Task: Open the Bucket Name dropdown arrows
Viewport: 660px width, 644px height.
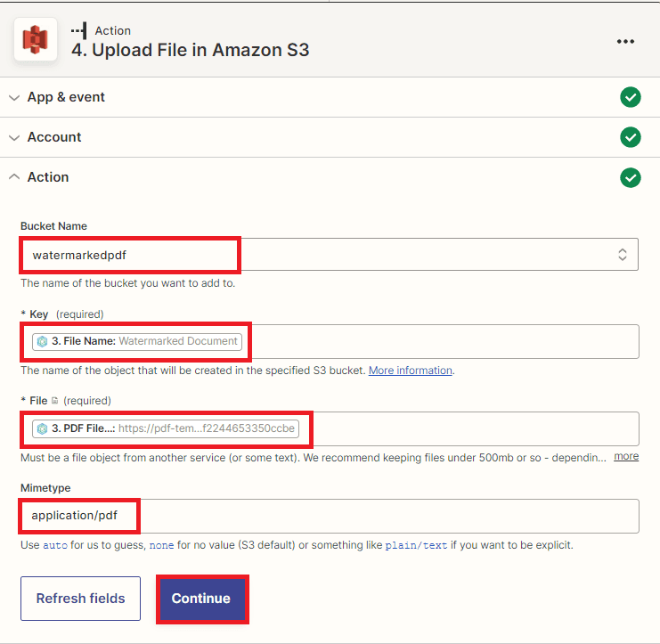Action: (x=623, y=255)
